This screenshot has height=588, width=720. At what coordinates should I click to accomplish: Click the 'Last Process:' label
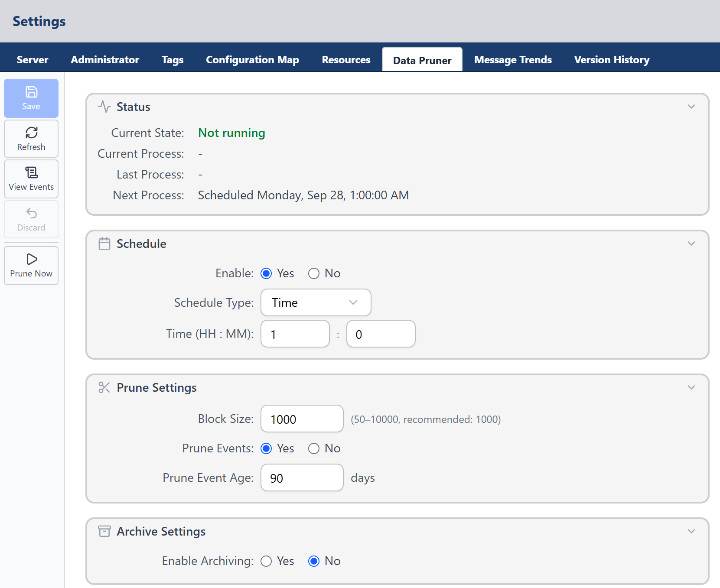[150, 175]
